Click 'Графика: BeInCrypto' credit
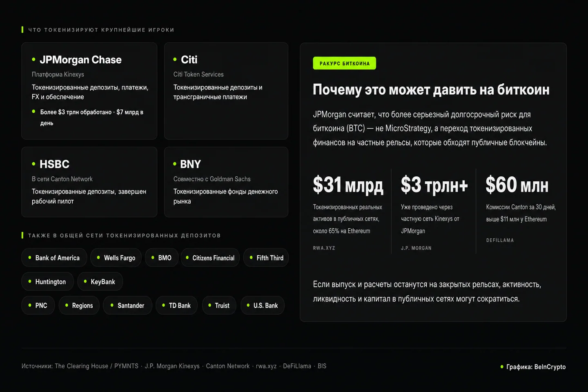 coord(536,367)
